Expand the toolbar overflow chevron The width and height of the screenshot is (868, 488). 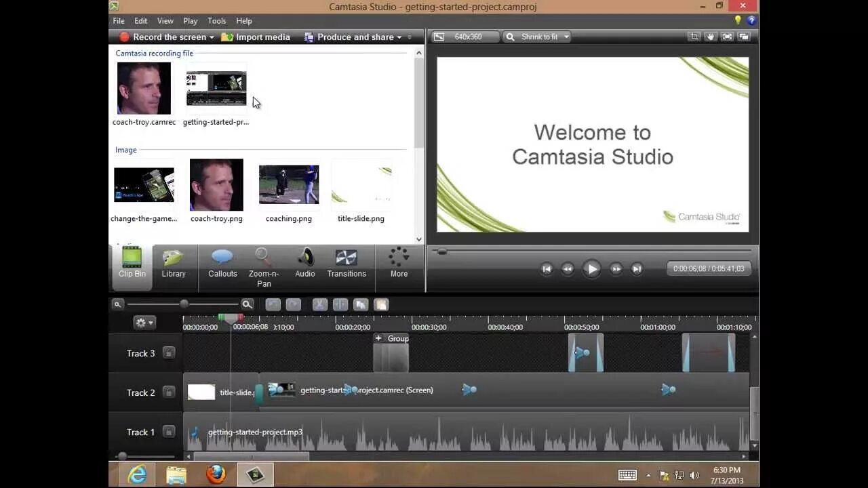[x=409, y=37]
